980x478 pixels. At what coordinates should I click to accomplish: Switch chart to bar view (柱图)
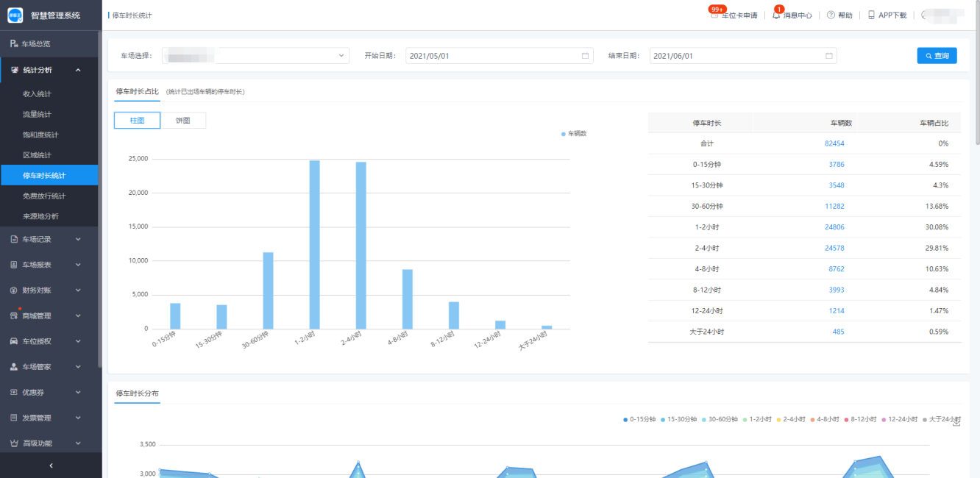[137, 121]
